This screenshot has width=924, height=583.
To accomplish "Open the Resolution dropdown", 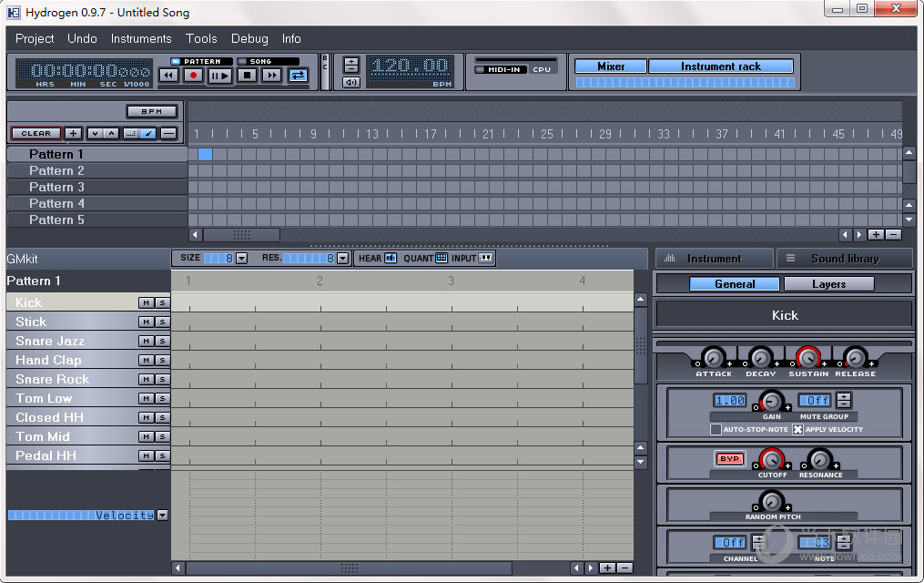I will [342, 259].
